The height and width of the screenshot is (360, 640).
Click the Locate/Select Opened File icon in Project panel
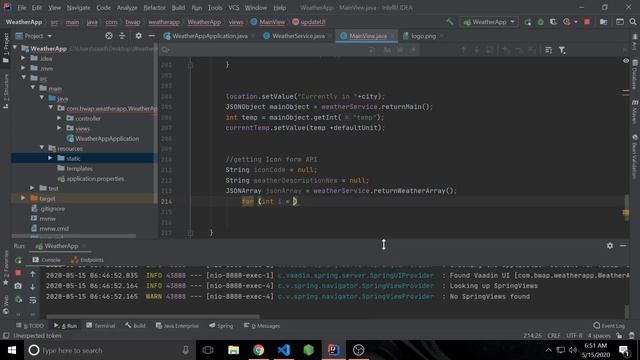click(109, 36)
